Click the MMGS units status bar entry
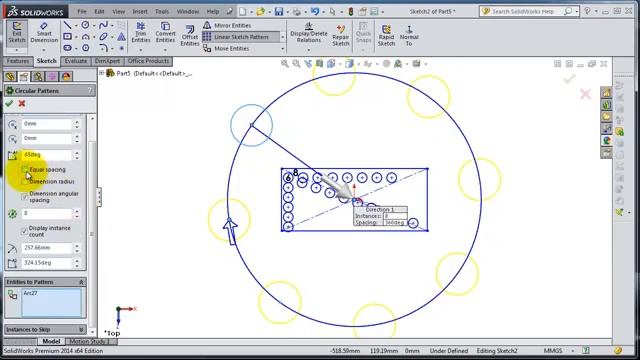640x360 pixels. point(553,351)
